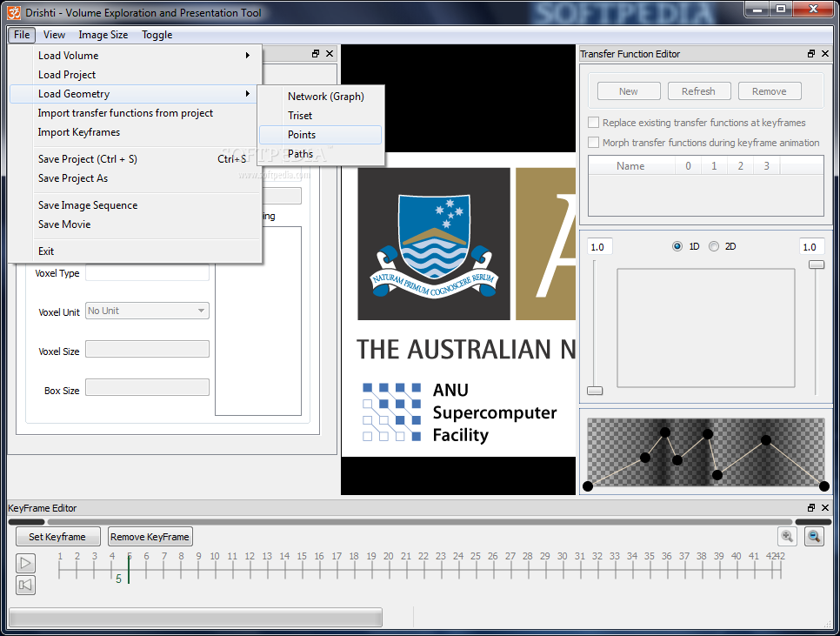Click the Set Keyframe button
The height and width of the screenshot is (636, 840).
coord(58,536)
